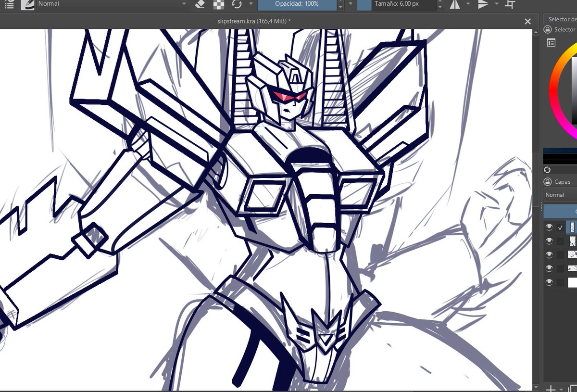Pick a shade in the color selector square
The image size is (577, 392).
[x=574, y=91]
